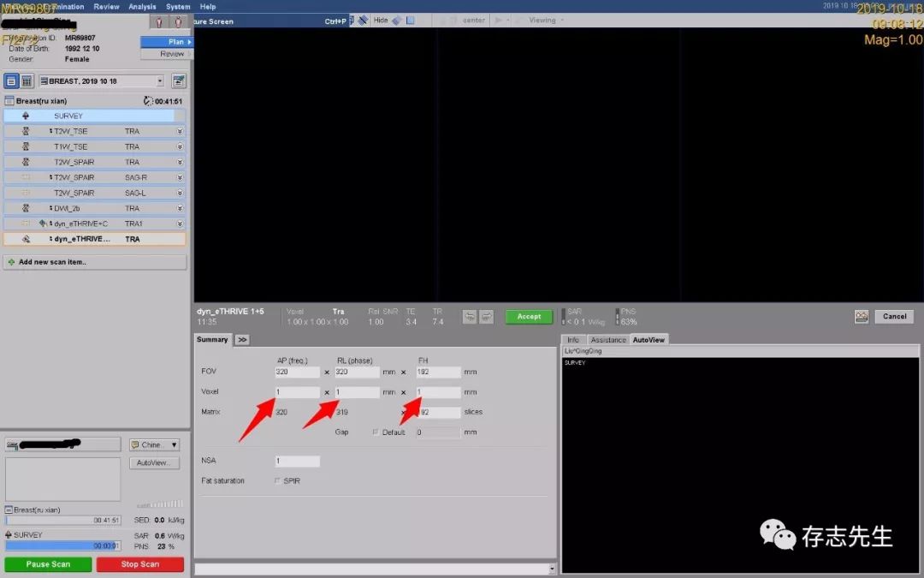Show more parameter tabs with the >> button

pyautogui.click(x=242, y=340)
